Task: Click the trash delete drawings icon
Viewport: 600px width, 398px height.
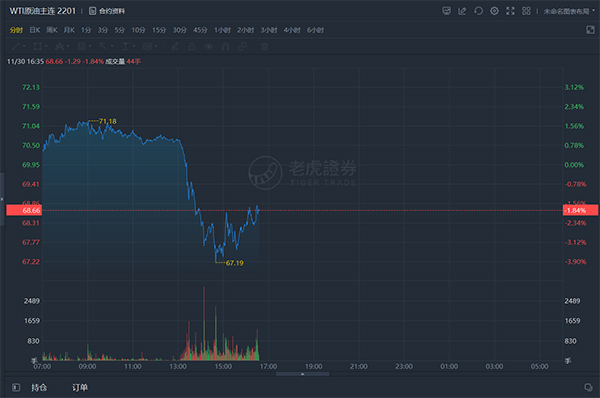Action: tap(264, 47)
